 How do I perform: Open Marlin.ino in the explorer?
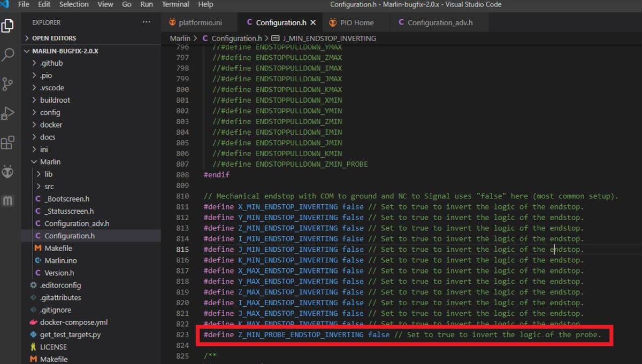pos(91,260)
